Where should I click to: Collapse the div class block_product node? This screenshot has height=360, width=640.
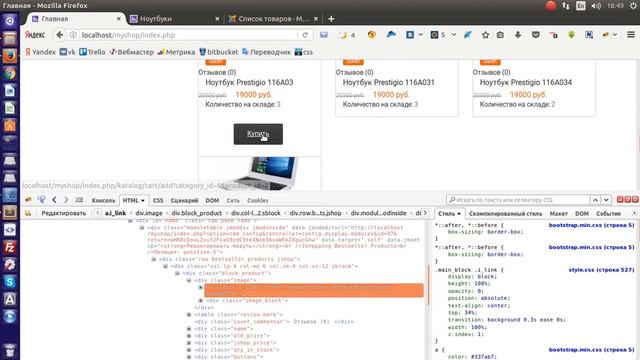click(x=177, y=273)
